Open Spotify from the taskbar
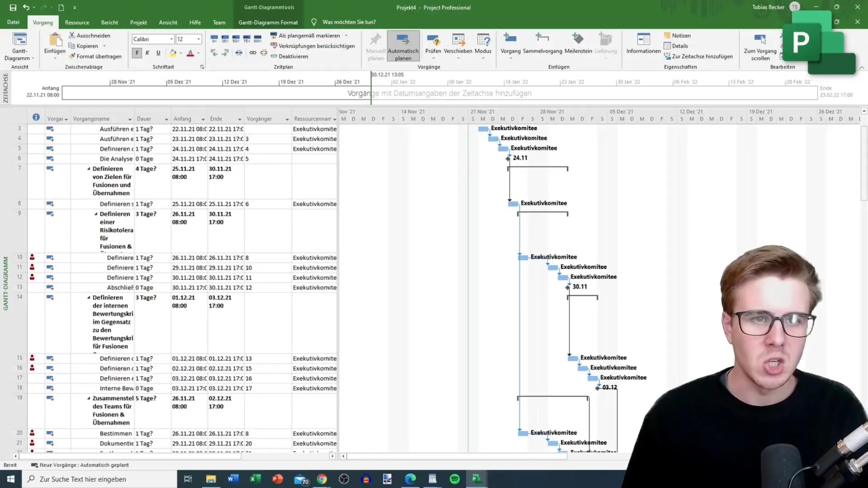The height and width of the screenshot is (488, 868). click(455, 479)
